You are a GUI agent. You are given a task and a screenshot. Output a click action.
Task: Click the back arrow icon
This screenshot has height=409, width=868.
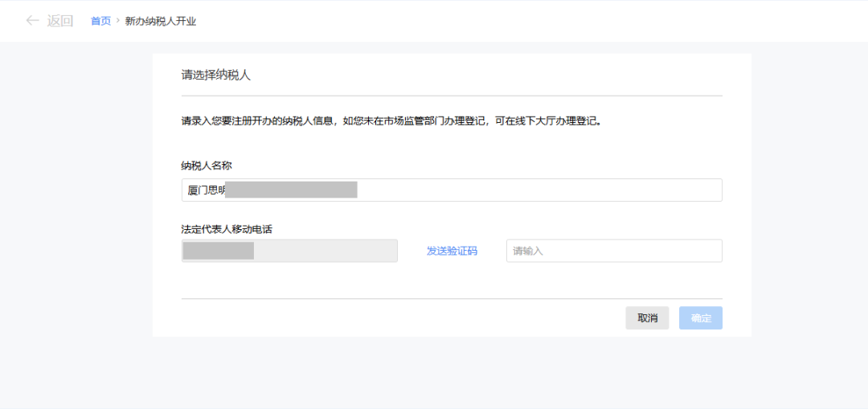click(x=33, y=21)
